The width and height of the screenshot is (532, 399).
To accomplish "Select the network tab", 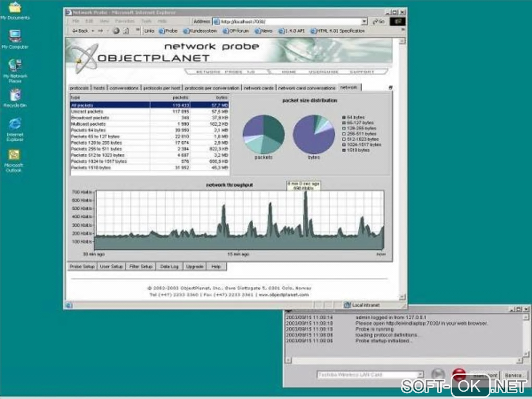I will 349,87.
